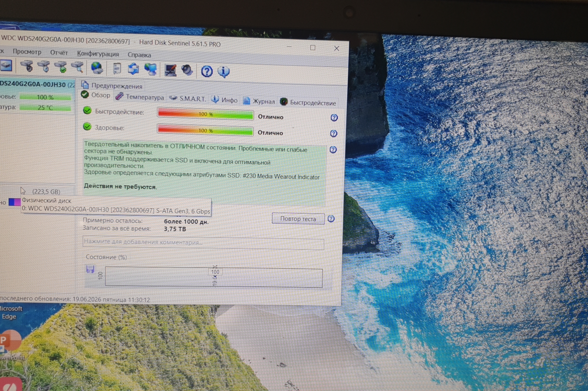Switch to the Журнал tab
588x391 pixels.
click(259, 101)
